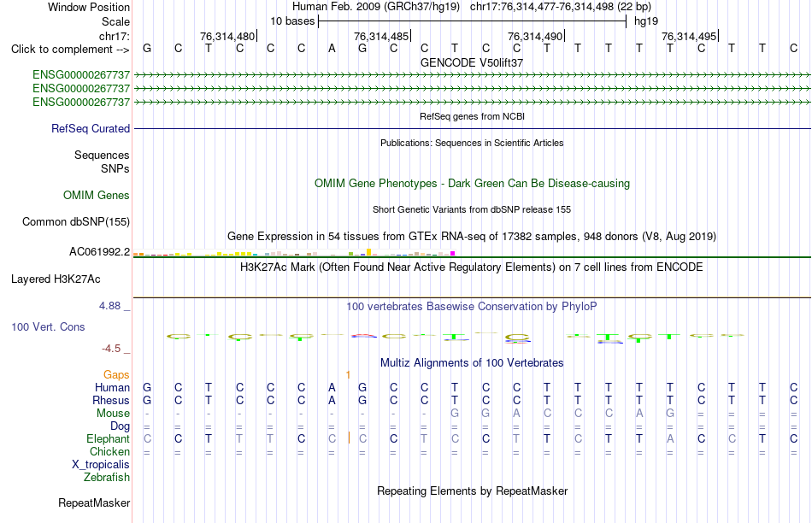Click the 'GENCODE V50lift37' track title
This screenshot has width=812, height=523.
click(x=472, y=62)
